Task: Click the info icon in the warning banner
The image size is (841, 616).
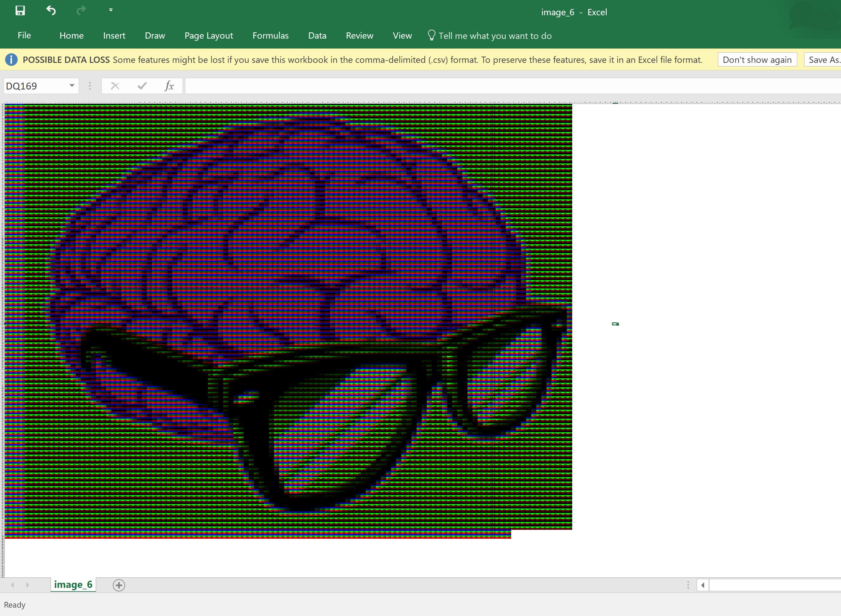Action: [11, 60]
